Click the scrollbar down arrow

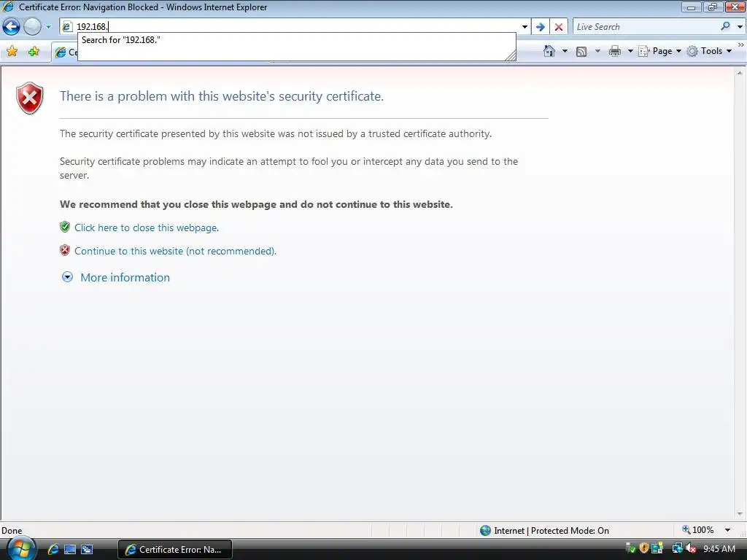[x=740, y=514]
